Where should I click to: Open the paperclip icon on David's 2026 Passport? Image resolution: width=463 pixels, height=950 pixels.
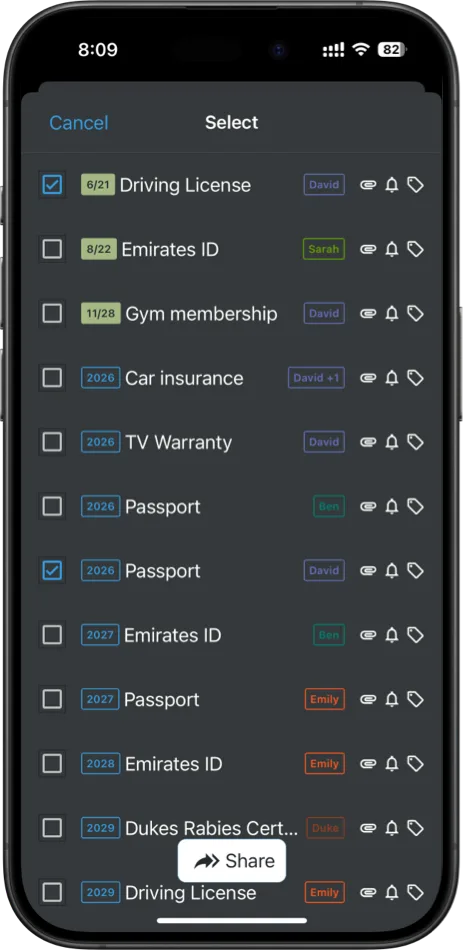368,571
